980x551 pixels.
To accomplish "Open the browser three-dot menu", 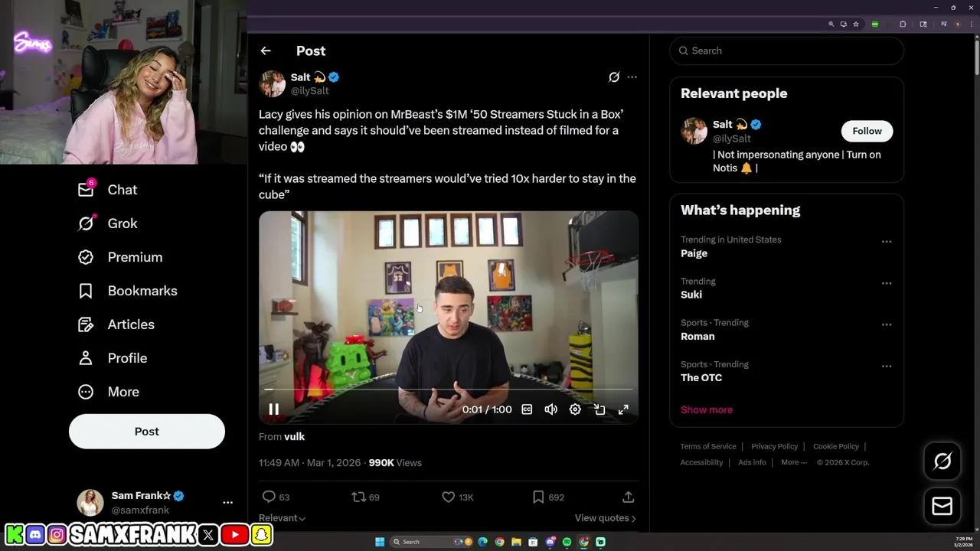I will (970, 24).
